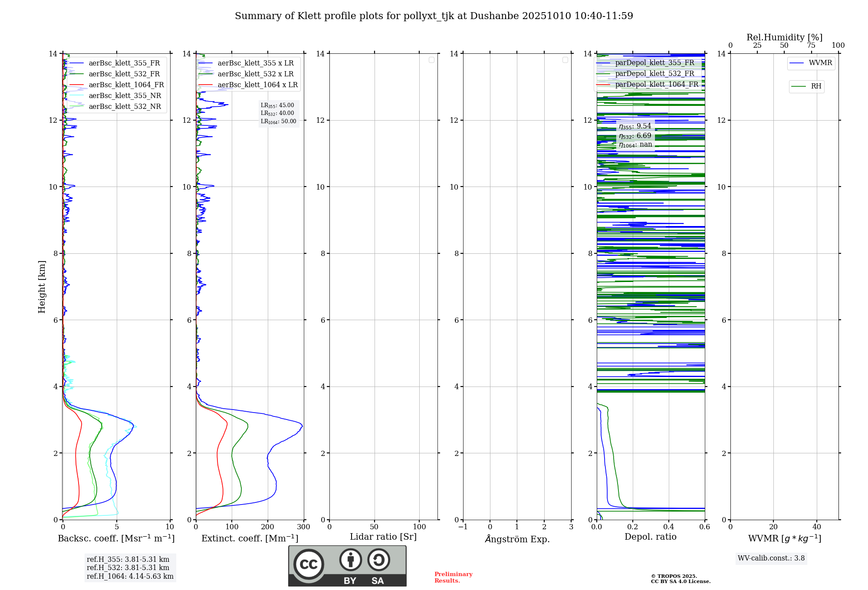Click the plot summary title text
The width and height of the screenshot is (868, 590).
pos(434,16)
